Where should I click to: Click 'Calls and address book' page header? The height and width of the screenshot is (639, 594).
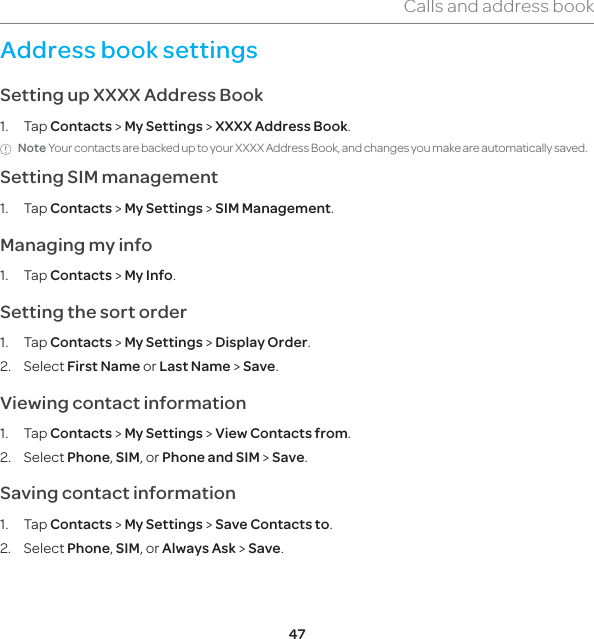pyautogui.click(x=499, y=7)
